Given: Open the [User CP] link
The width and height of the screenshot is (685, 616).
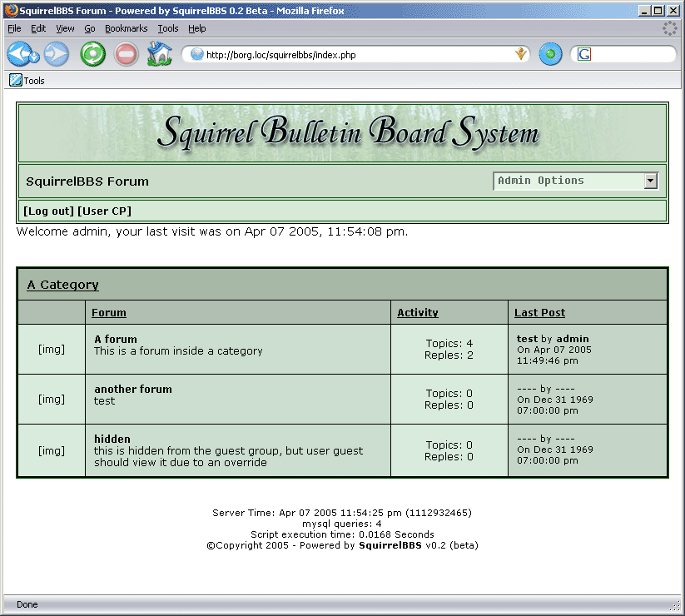Looking at the screenshot, I should click(104, 211).
